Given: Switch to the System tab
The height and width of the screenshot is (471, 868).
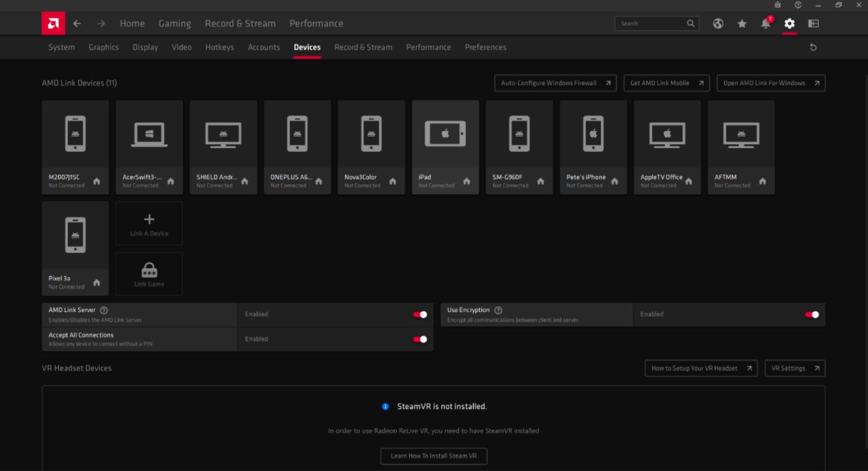Looking at the screenshot, I should point(61,47).
